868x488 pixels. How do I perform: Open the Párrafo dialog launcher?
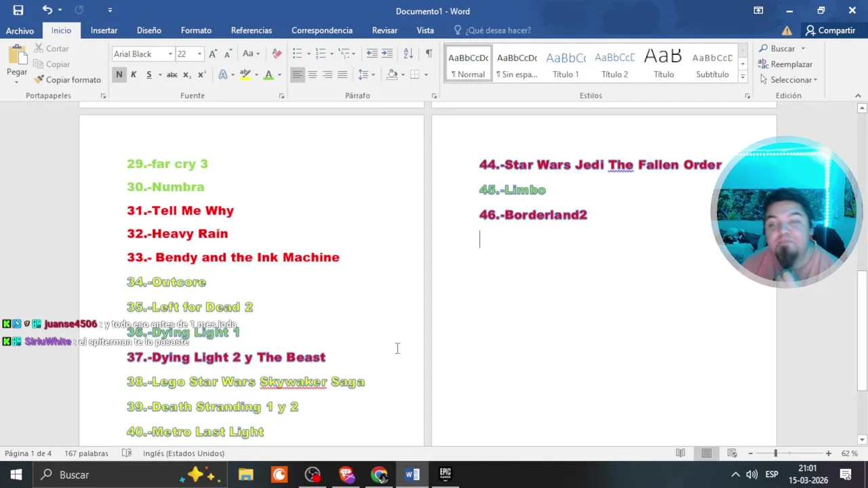[x=435, y=96]
